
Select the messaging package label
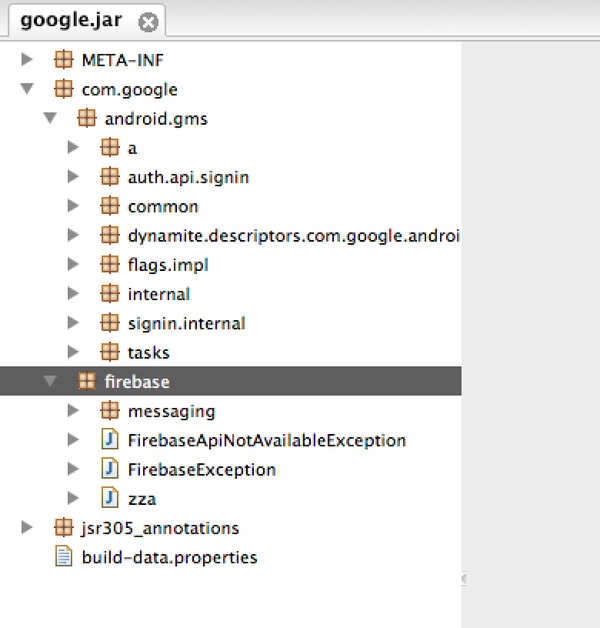[171, 411]
